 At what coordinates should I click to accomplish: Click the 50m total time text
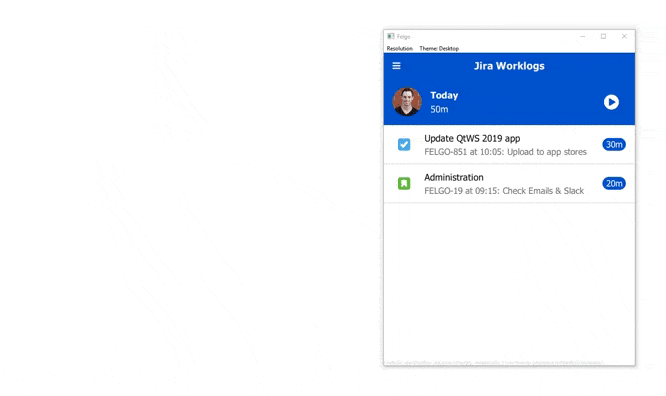[x=439, y=109]
